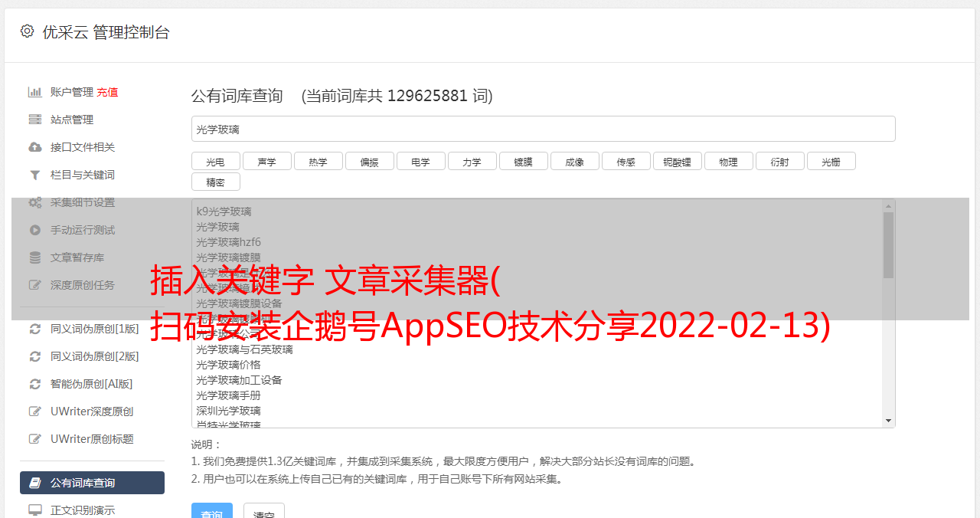980x518 pixels.
Task: Select the 衍射 tag button
Action: pyautogui.click(x=779, y=161)
